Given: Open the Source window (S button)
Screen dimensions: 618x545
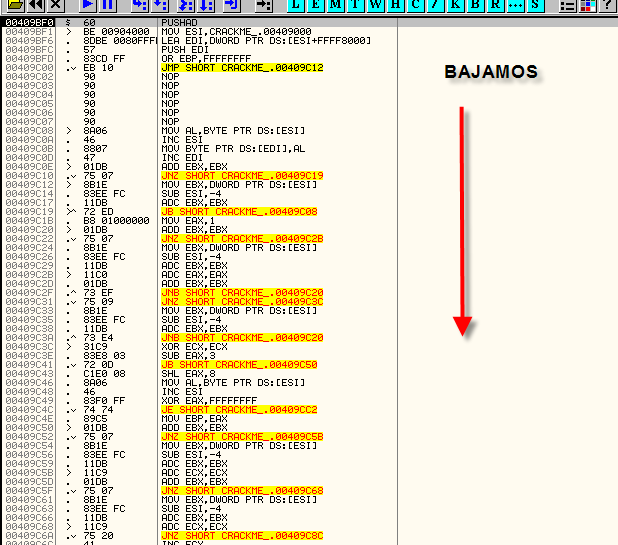Looking at the screenshot, I should (x=536, y=6).
